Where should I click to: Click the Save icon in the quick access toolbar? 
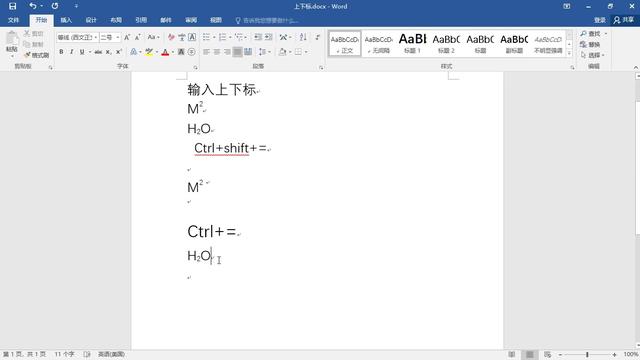13,6
